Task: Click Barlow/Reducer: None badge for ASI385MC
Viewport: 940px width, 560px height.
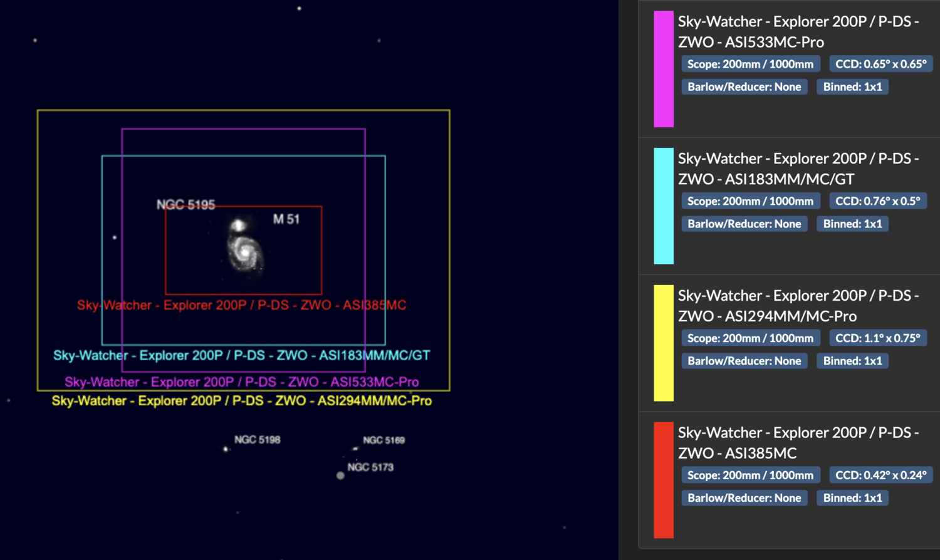Action: tap(744, 499)
